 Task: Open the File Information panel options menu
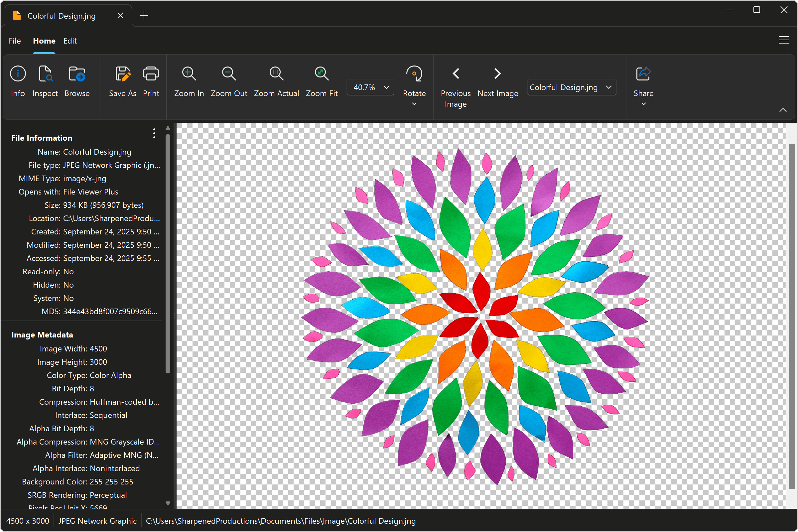click(x=154, y=134)
